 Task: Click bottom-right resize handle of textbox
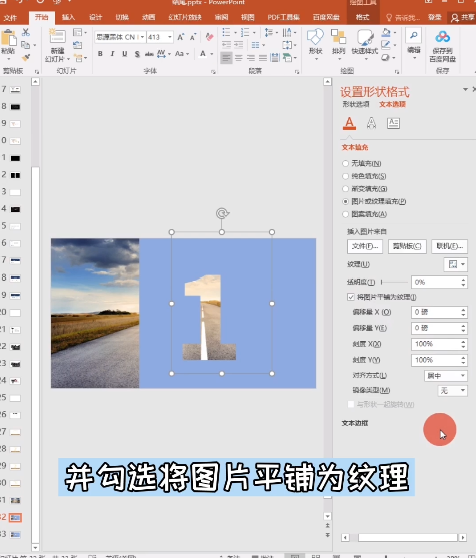coord(272,374)
